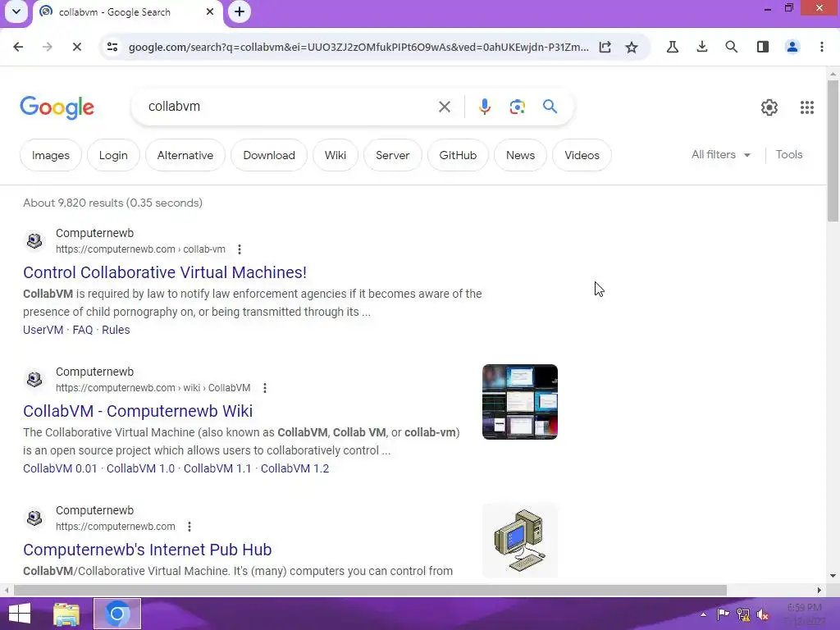The width and height of the screenshot is (840, 630).
Task: Bookmark this page with the star
Action: 632,47
